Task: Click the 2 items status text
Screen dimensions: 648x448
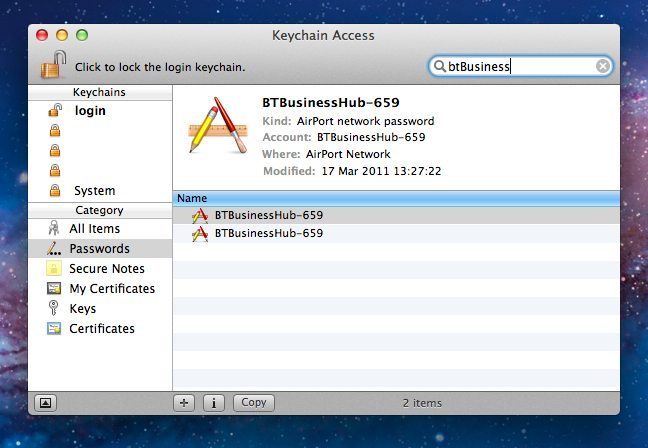Action: [422, 403]
